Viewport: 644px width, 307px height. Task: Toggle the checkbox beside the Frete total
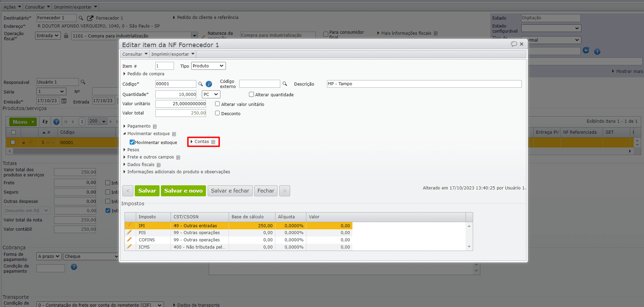108,183
